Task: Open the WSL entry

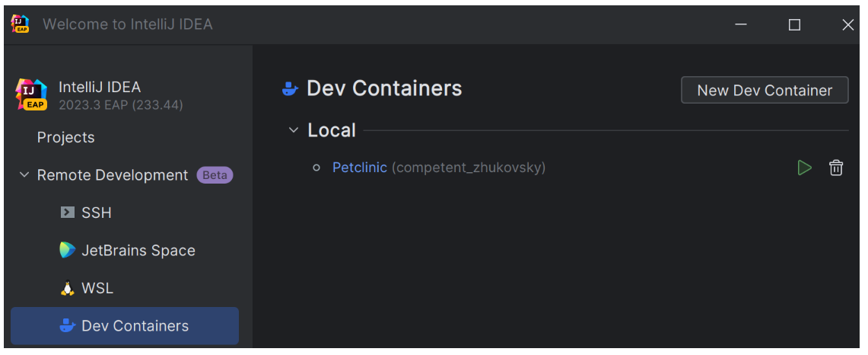Action: point(97,288)
